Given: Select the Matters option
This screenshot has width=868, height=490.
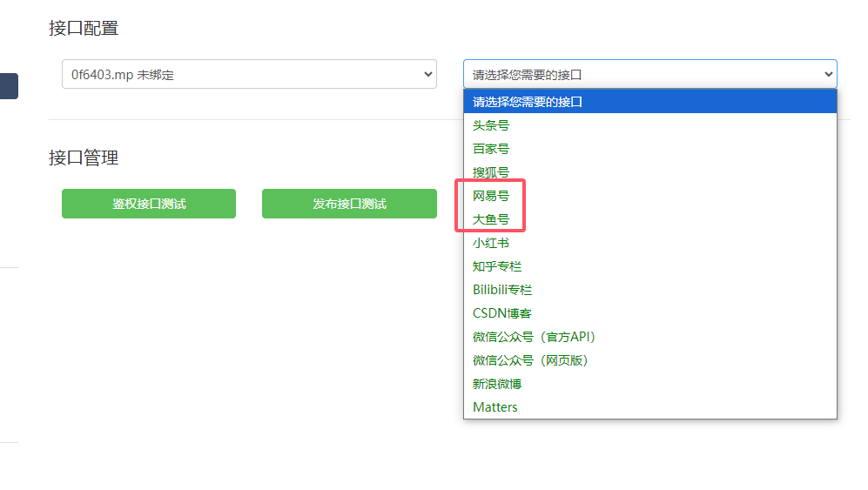Looking at the screenshot, I should 495,407.
